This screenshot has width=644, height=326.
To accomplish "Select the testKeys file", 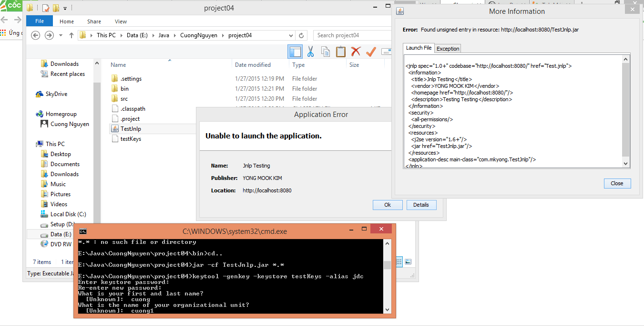I will (131, 139).
